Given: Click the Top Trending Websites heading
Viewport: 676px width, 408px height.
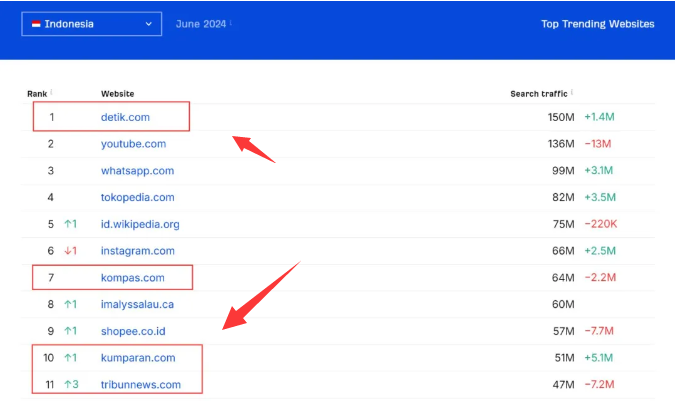Looking at the screenshot, I should [598, 24].
